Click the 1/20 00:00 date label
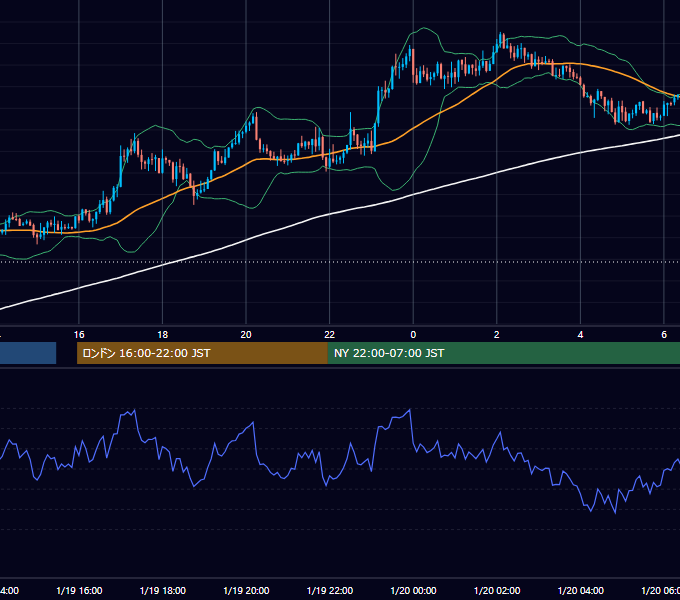This screenshot has width=680, height=600. [x=413, y=591]
